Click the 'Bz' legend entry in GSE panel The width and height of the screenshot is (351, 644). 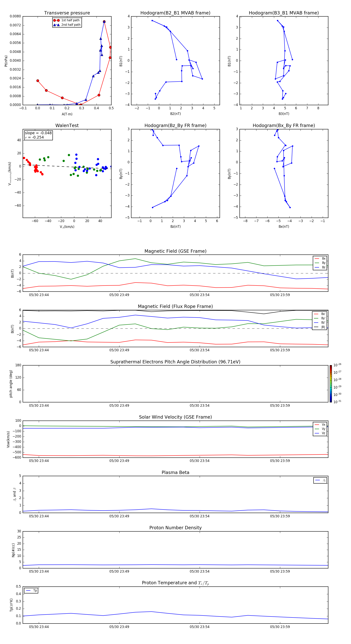point(320,267)
